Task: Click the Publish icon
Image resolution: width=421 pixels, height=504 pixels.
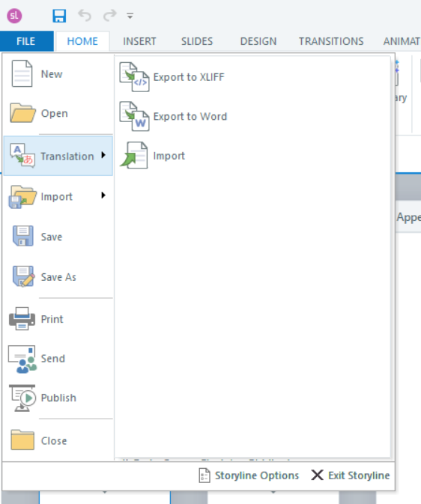Action: (x=22, y=398)
